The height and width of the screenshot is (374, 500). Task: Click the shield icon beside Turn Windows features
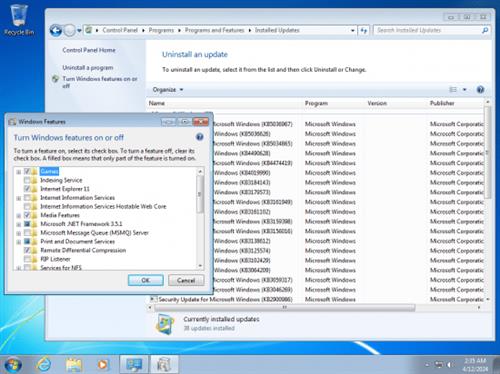point(55,79)
